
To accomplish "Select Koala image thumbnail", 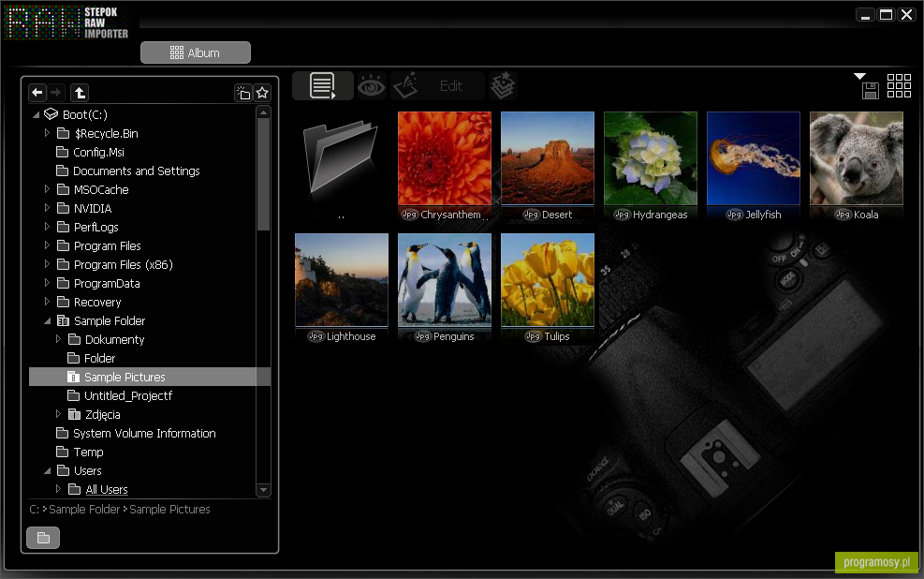I will (x=857, y=158).
